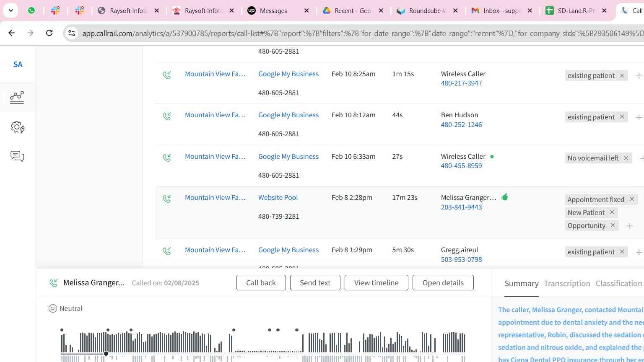The width and height of the screenshot is (644, 362).
Task: Remove existing patient tag from Gregg,aireul call
Action: 622,252
